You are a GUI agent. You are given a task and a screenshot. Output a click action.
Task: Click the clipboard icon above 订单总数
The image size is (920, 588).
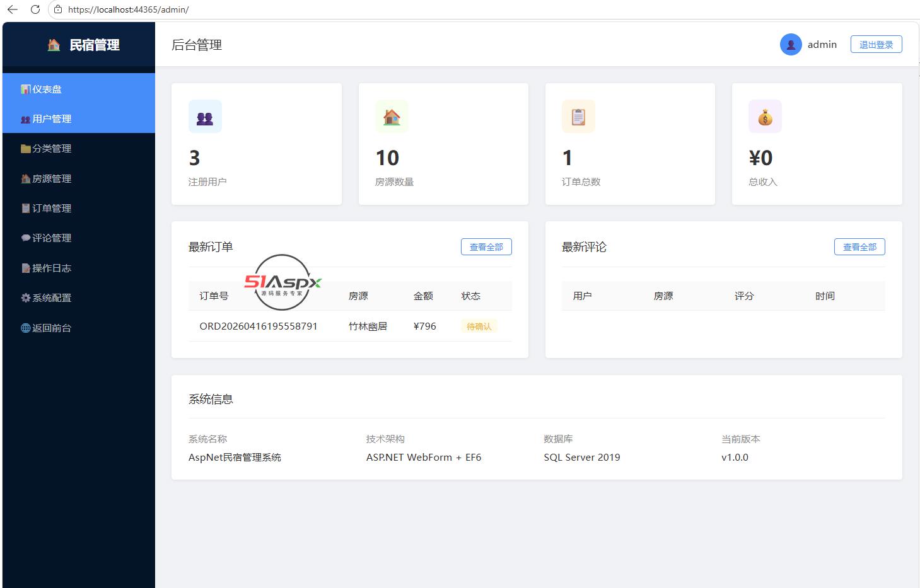click(578, 117)
